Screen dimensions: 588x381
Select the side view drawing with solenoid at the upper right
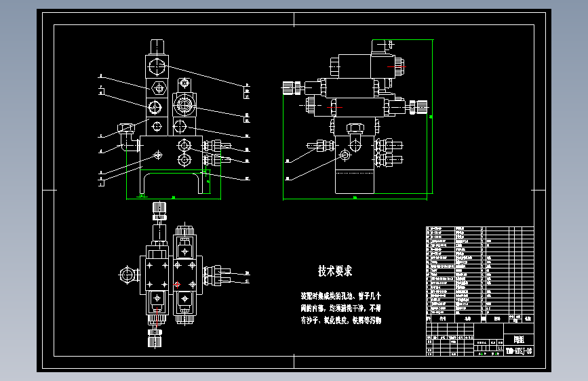click(x=357, y=119)
